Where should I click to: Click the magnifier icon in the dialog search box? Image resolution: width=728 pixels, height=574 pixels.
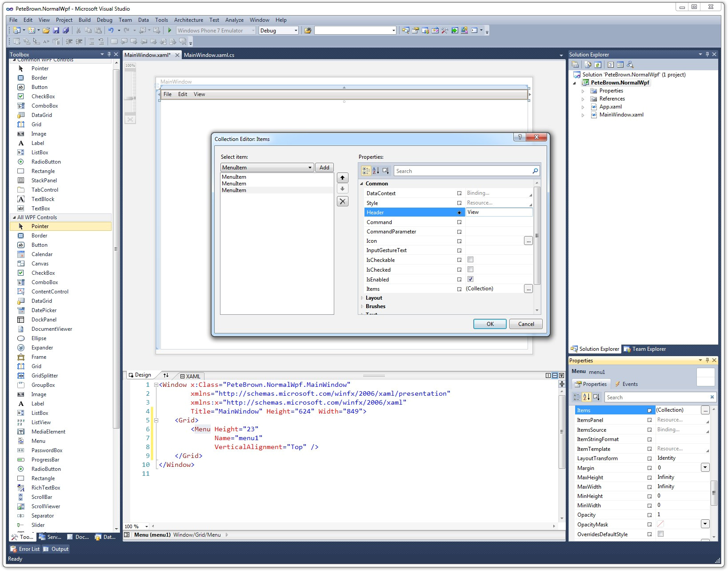point(535,171)
